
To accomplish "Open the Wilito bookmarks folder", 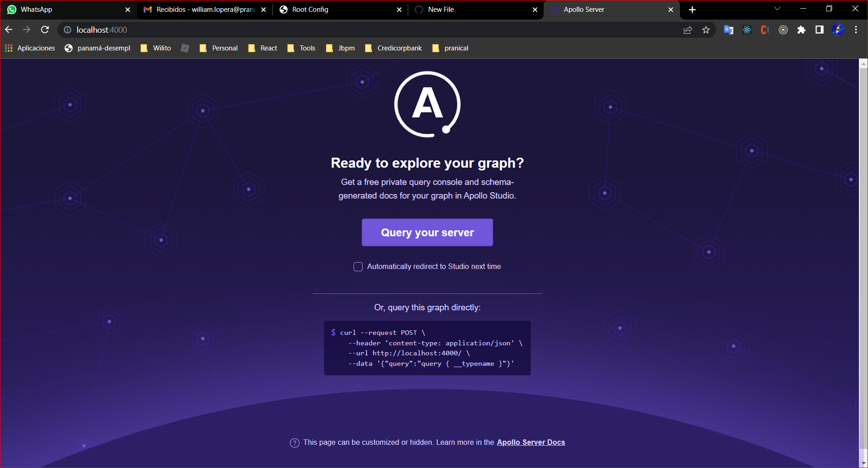I will [x=156, y=48].
